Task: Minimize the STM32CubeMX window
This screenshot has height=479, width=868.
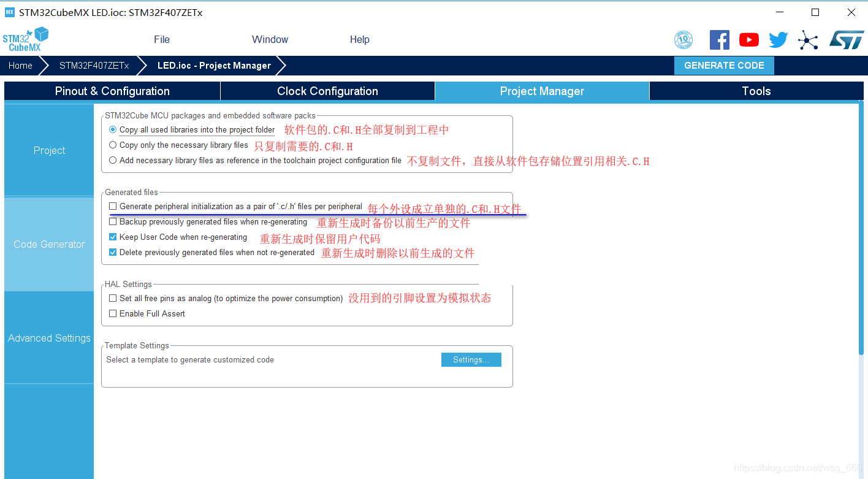Action: click(780, 12)
